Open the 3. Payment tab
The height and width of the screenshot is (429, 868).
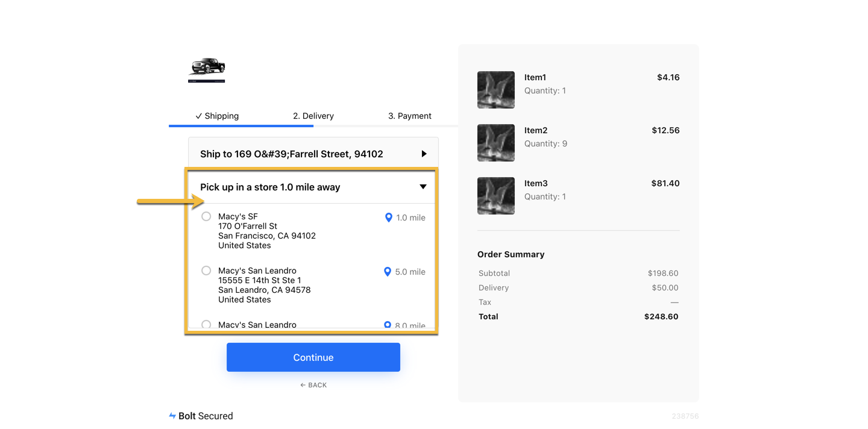(x=410, y=116)
